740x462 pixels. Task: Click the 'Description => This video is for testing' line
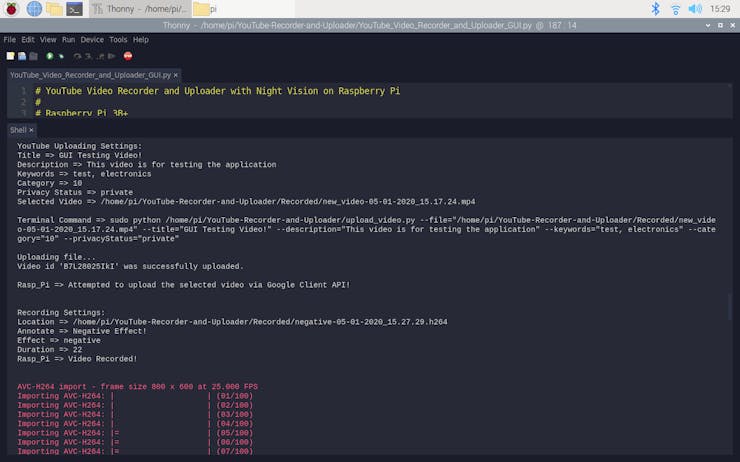[x=147, y=165]
